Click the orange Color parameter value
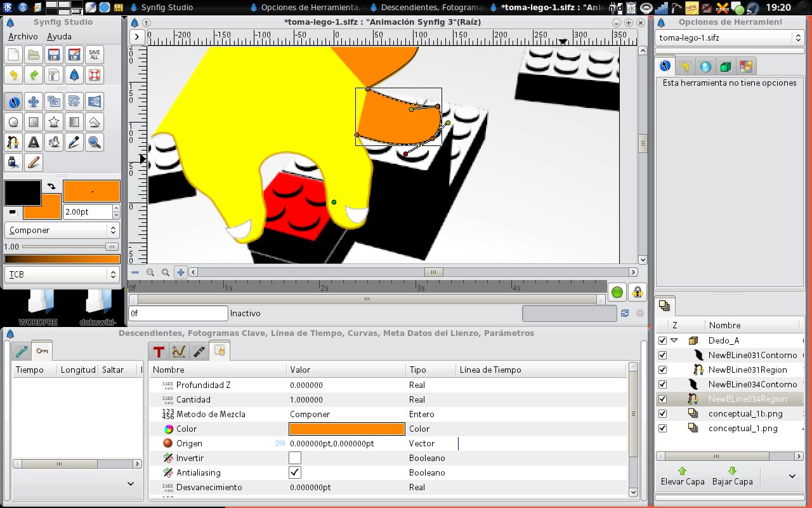 [x=346, y=429]
